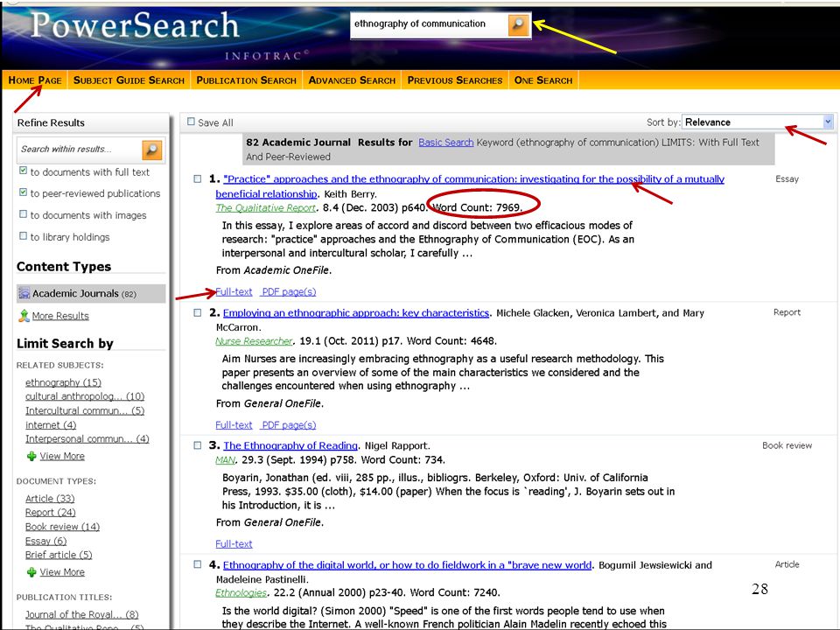Open the Sort by Relevance dropdown
This screenshot has width=840, height=630.
point(758,122)
